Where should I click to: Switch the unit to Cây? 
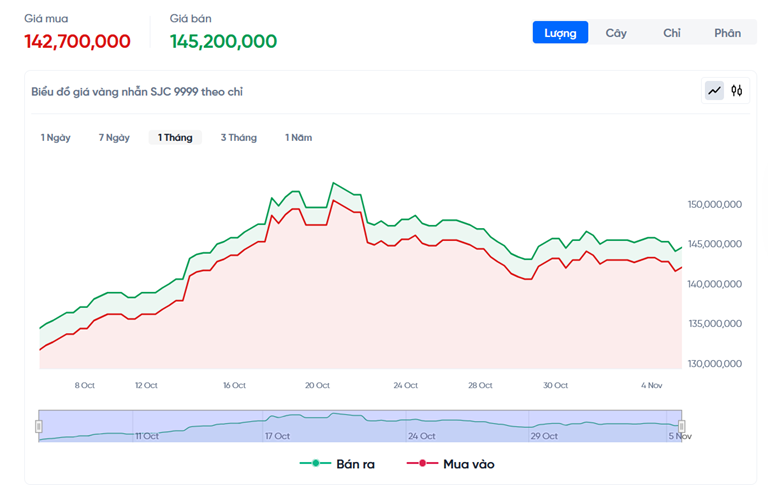pyautogui.click(x=616, y=33)
